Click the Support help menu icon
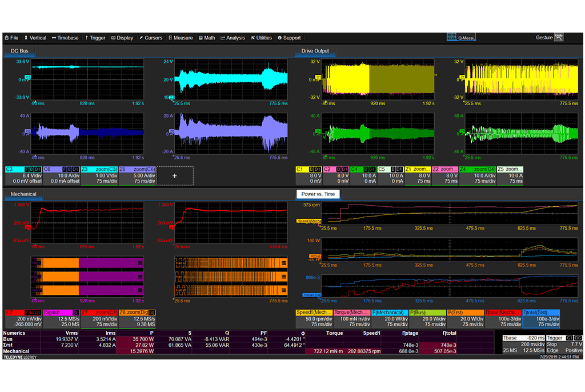 tap(280, 38)
